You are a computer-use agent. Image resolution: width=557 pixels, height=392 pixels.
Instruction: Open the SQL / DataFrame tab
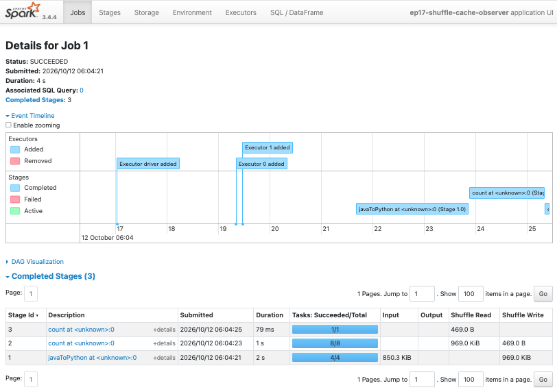[x=296, y=12]
